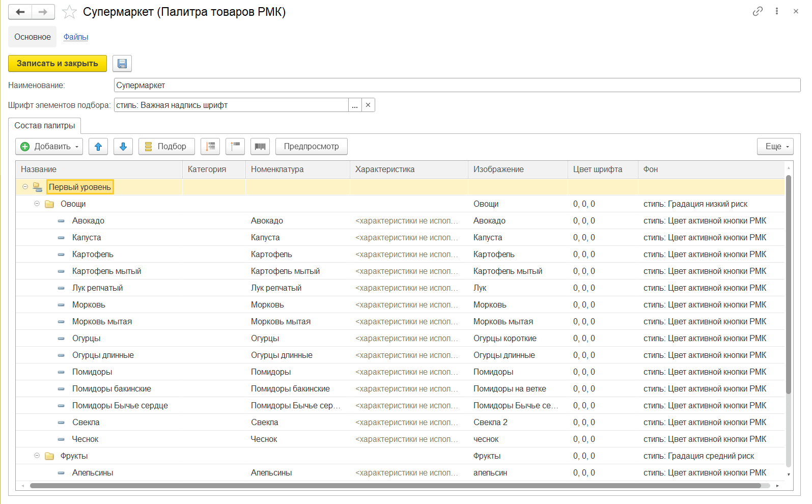Collapse the Овощи group
Screen dimensions: 812x504
pos(37,204)
